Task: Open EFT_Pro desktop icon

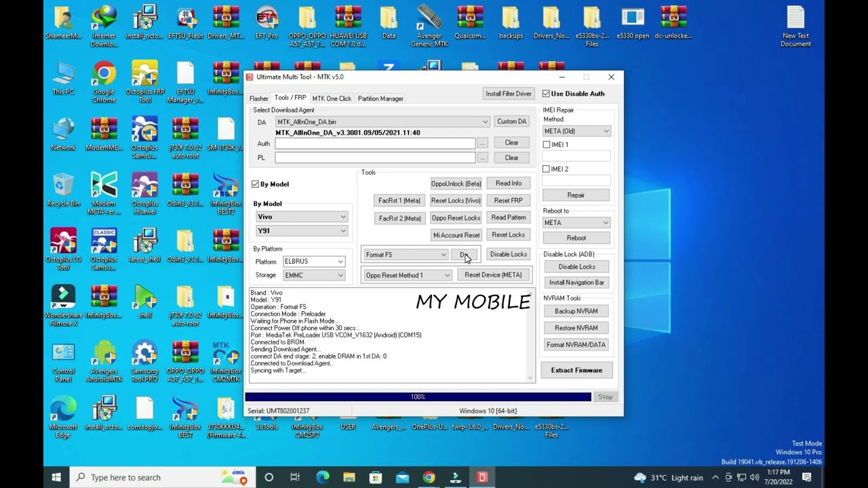Action: [x=267, y=22]
